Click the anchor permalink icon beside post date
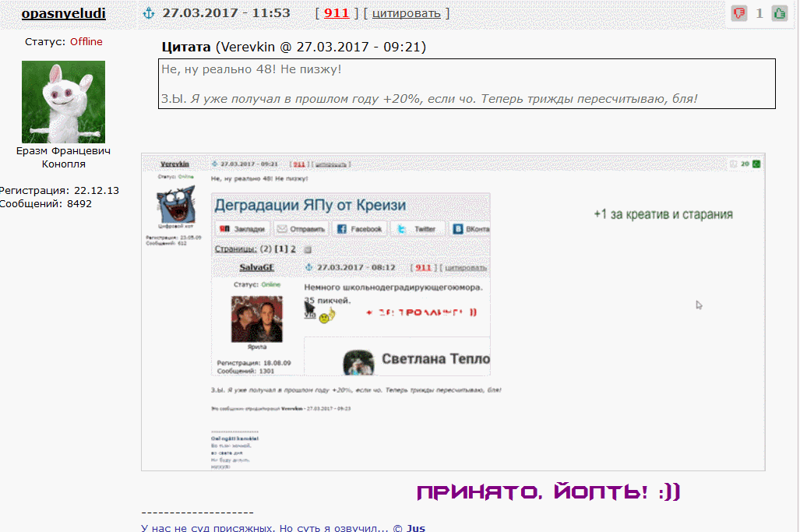 (x=149, y=13)
